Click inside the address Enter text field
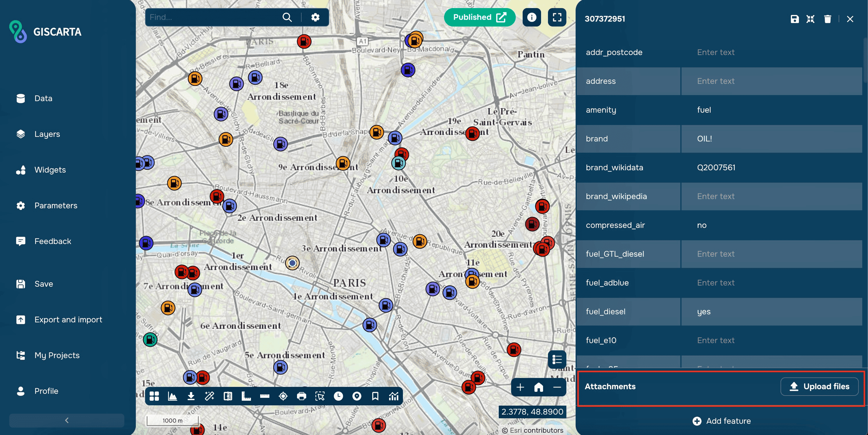 (x=771, y=81)
